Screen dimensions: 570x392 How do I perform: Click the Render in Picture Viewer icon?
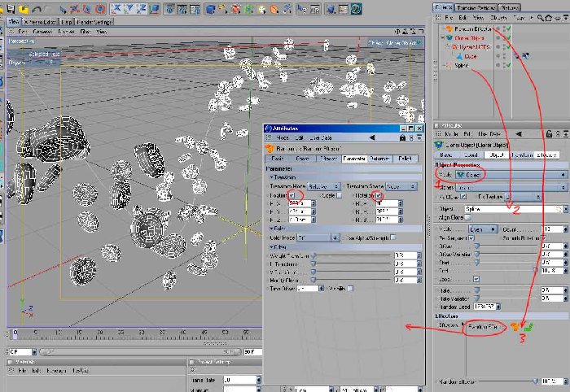(x=182, y=8)
